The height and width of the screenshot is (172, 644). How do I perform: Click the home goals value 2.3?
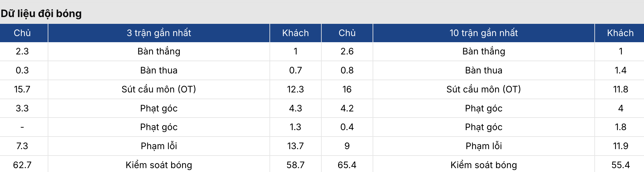tap(22, 51)
